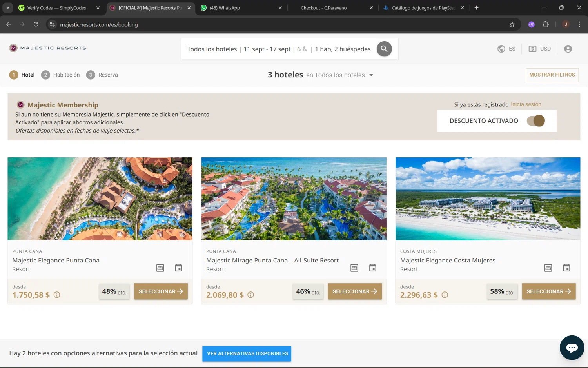Click hotel name Majestic Elegance Costa Mujeres
588x368 pixels.
tap(448, 260)
